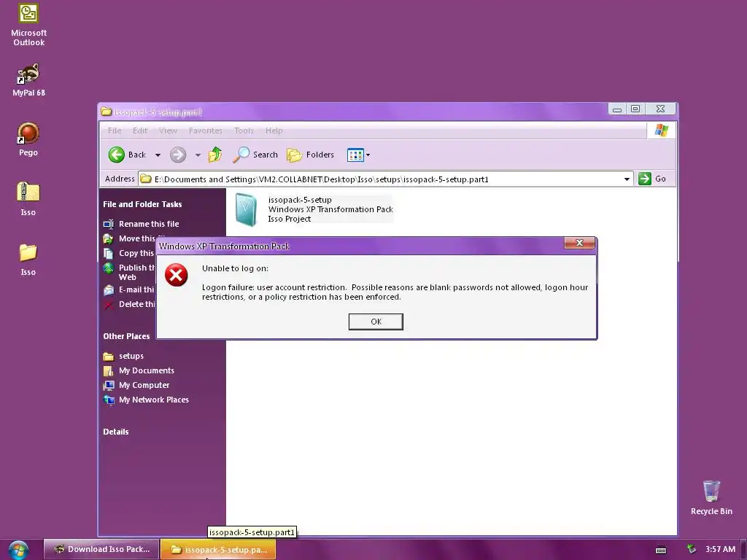
Task: Open the Recycle Bin
Action: click(x=711, y=497)
